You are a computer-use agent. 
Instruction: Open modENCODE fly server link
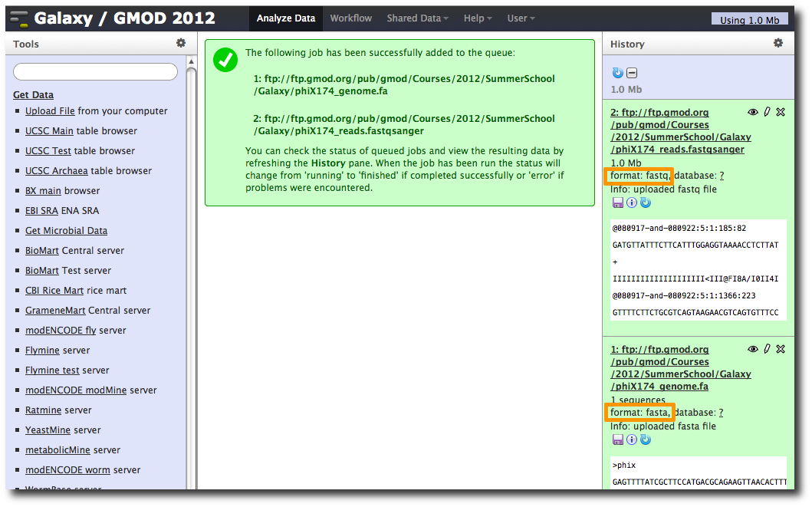pyautogui.click(x=61, y=331)
